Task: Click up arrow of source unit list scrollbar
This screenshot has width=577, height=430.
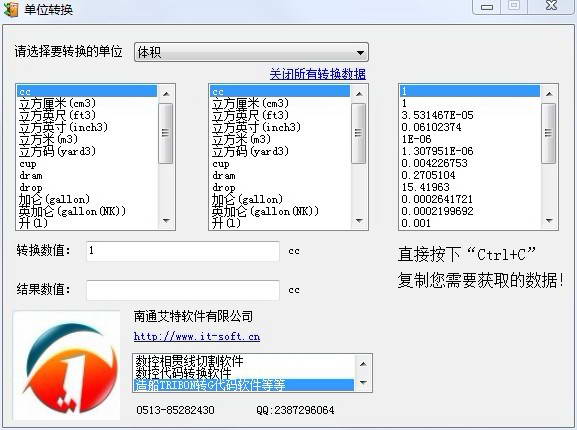Action: pos(166,94)
